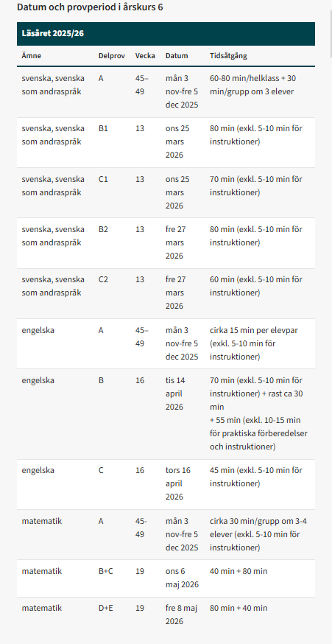Select the 'Datum' column header
This screenshot has height=644, width=332.
(x=177, y=56)
